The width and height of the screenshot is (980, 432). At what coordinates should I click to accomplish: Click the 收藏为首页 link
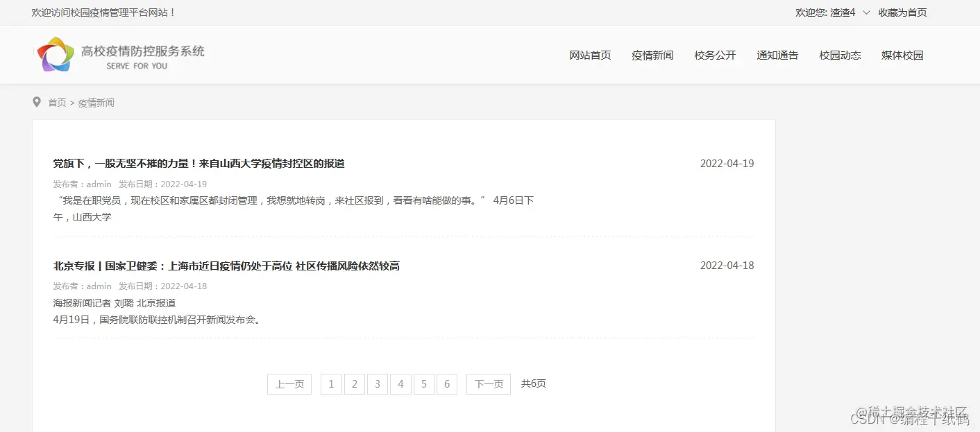(902, 12)
